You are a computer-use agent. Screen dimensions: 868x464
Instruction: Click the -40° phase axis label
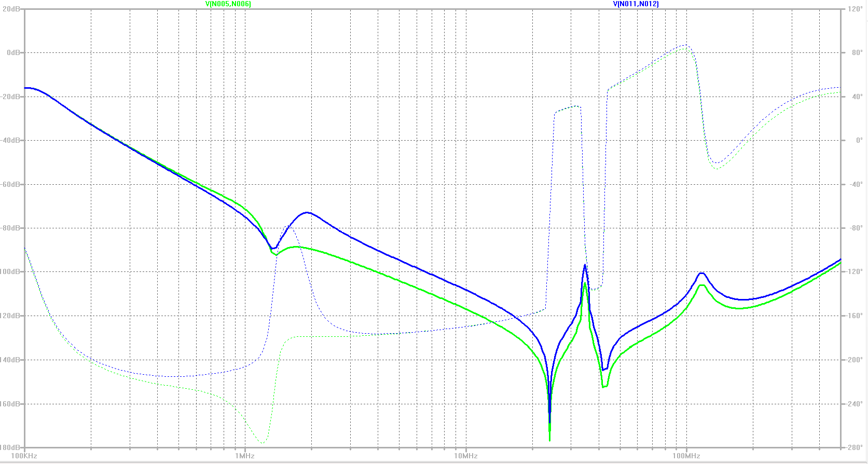coord(856,184)
